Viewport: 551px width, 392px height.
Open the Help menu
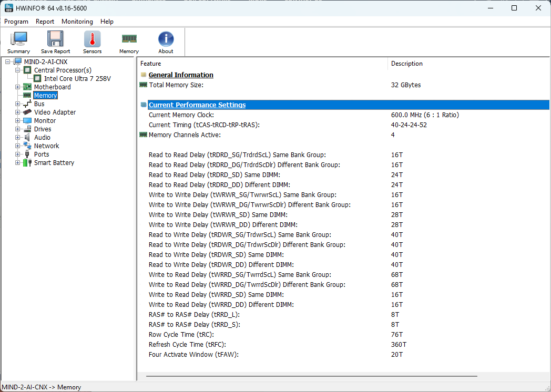107,22
